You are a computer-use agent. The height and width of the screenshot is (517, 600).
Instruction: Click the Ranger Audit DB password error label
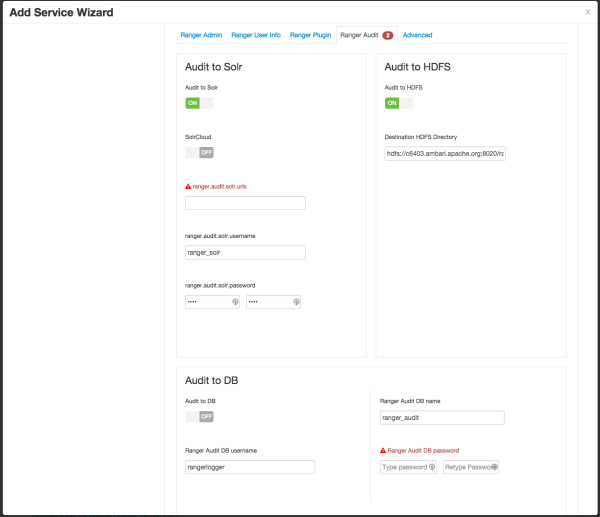pyautogui.click(x=423, y=450)
